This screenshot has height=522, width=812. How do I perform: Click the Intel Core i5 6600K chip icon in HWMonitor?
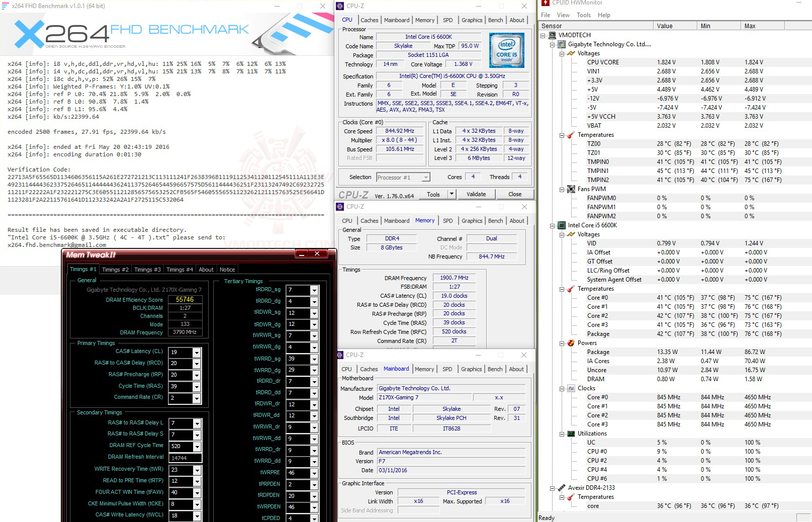pos(562,225)
